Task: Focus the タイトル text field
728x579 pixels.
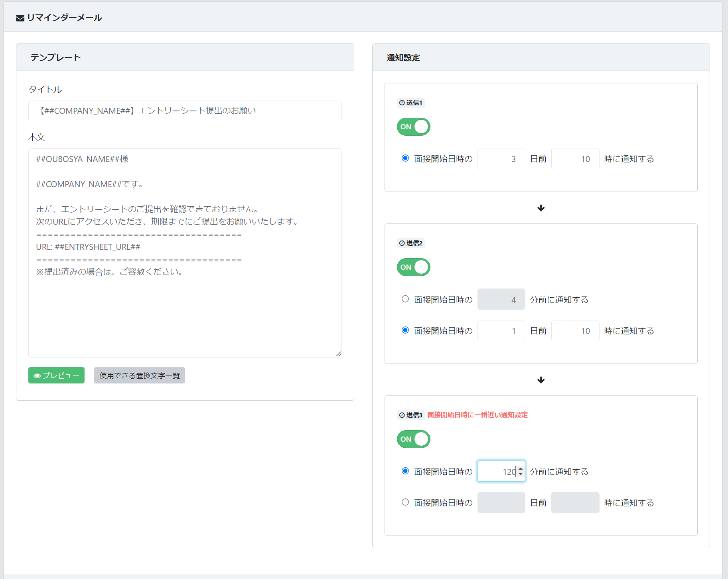Action: click(185, 111)
